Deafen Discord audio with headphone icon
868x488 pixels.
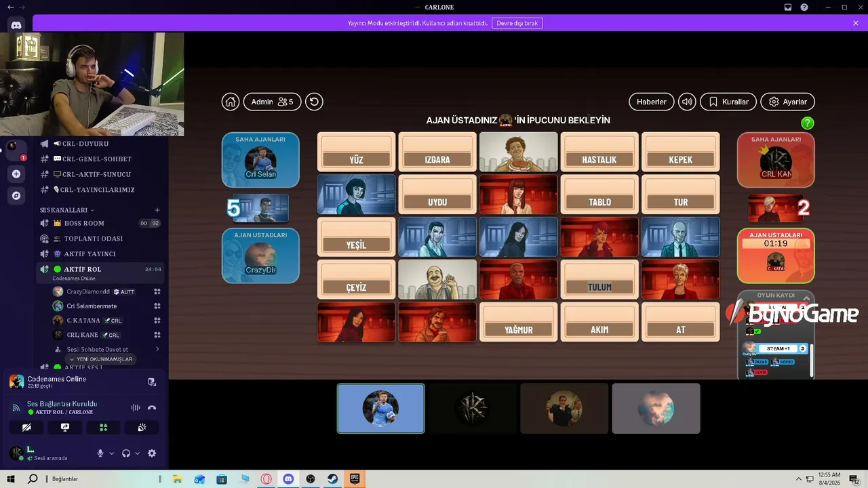pos(126,453)
